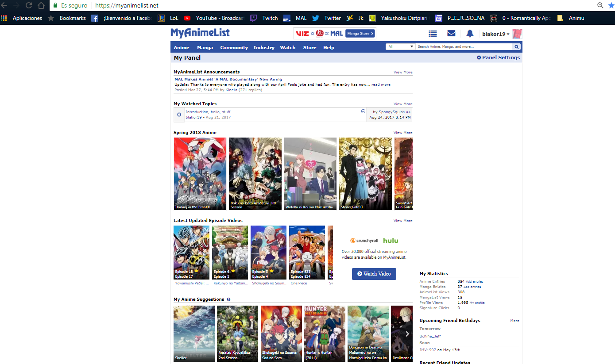Image resolution: width=615 pixels, height=364 pixels.
Task: Click the help question mark beside My Anime Suggestions
Action: pos(228,299)
